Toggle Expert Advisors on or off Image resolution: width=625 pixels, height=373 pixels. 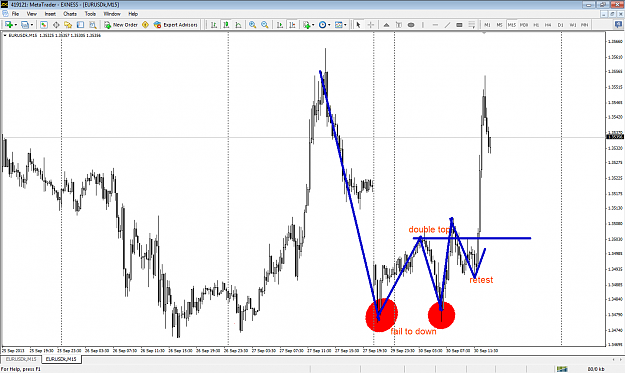tap(176, 25)
